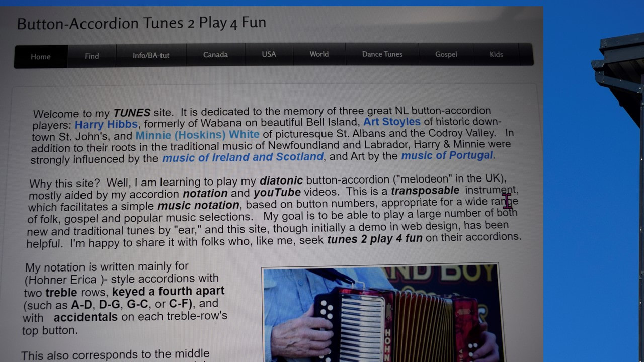Open the Gospel tunes menu

446,54
